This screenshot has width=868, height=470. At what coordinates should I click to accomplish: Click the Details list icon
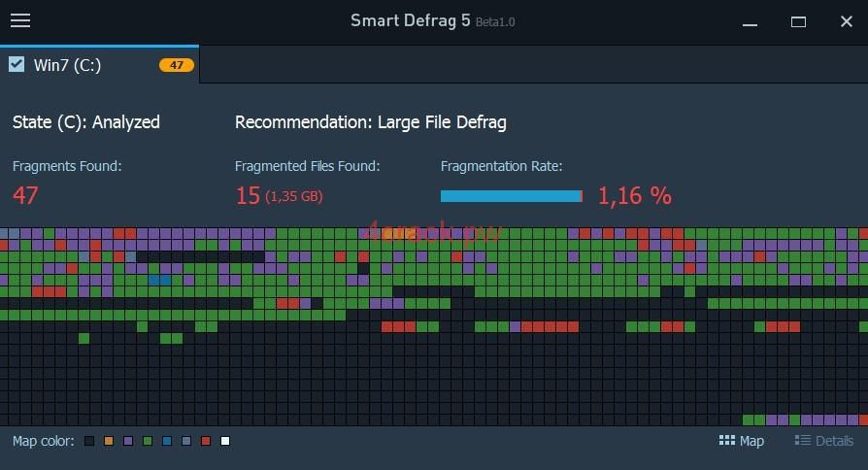coord(803,440)
